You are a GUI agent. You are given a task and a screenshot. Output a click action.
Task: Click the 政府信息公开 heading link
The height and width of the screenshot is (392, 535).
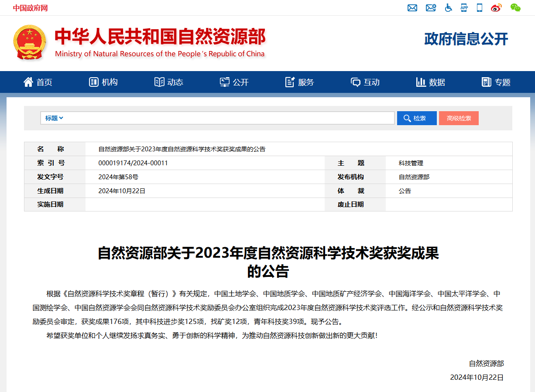tap(466, 39)
